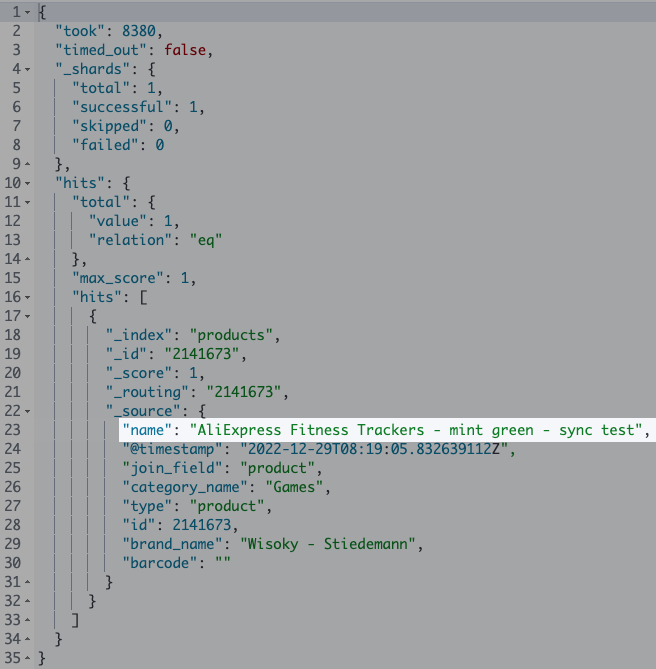This screenshot has width=656, height=669.
Task: Click fold marker at line 32
Action: pos(28,601)
